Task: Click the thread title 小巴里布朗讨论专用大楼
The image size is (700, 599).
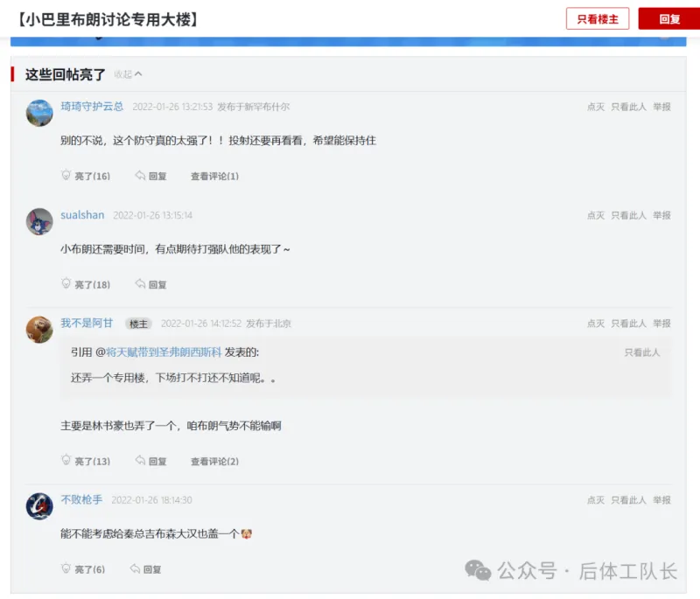Action: coord(107,19)
